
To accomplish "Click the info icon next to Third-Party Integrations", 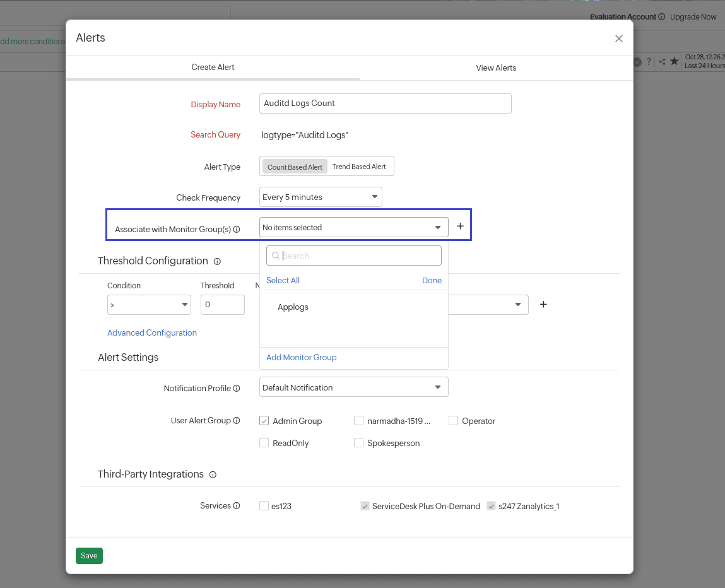I will pyautogui.click(x=213, y=474).
